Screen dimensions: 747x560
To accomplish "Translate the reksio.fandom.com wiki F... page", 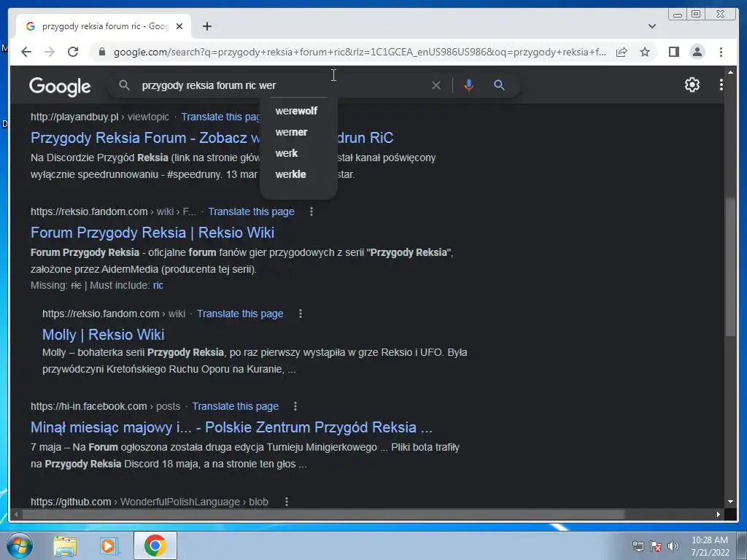I will click(x=251, y=211).
